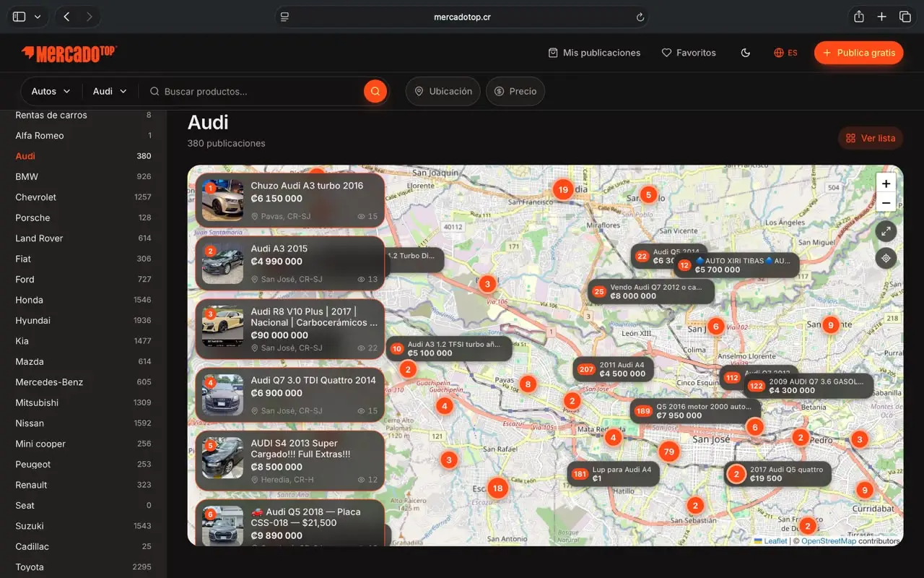Click Safari share icon
Viewport: 924px width, 578px height.
(x=859, y=17)
